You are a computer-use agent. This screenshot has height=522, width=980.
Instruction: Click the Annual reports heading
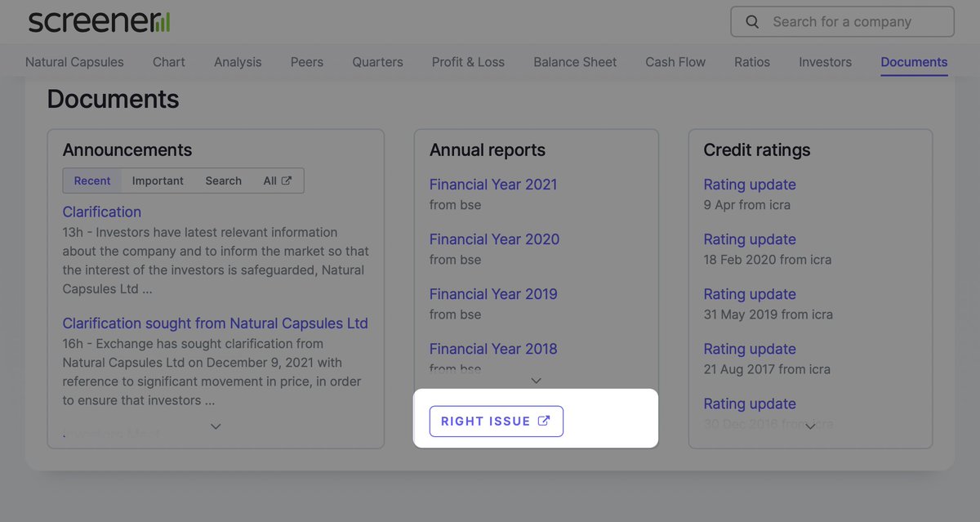coord(488,150)
